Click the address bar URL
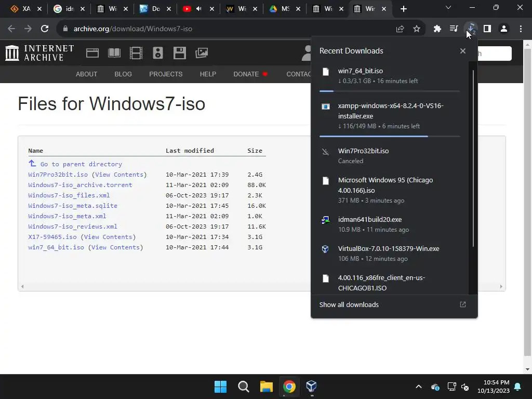Screen dimensions: 532x399 [132, 29]
